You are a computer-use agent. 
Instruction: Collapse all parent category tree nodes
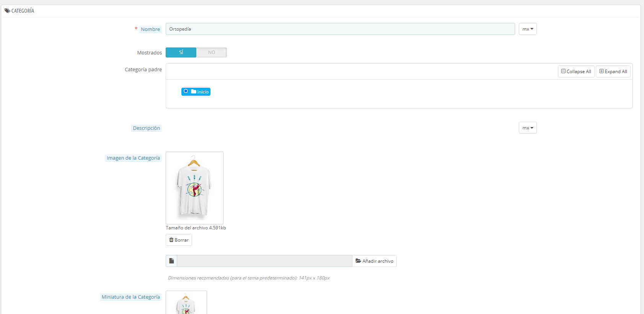coord(576,72)
